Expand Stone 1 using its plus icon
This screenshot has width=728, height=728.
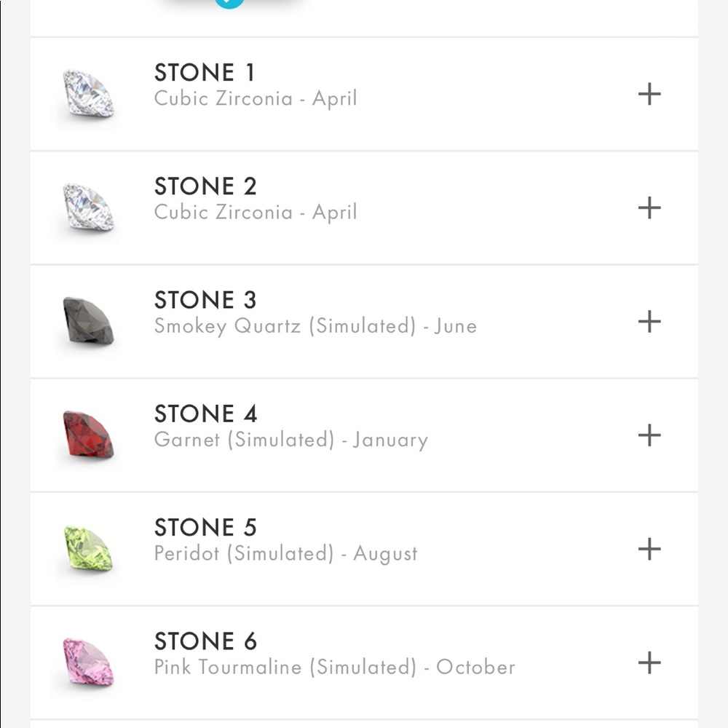pyautogui.click(x=649, y=94)
